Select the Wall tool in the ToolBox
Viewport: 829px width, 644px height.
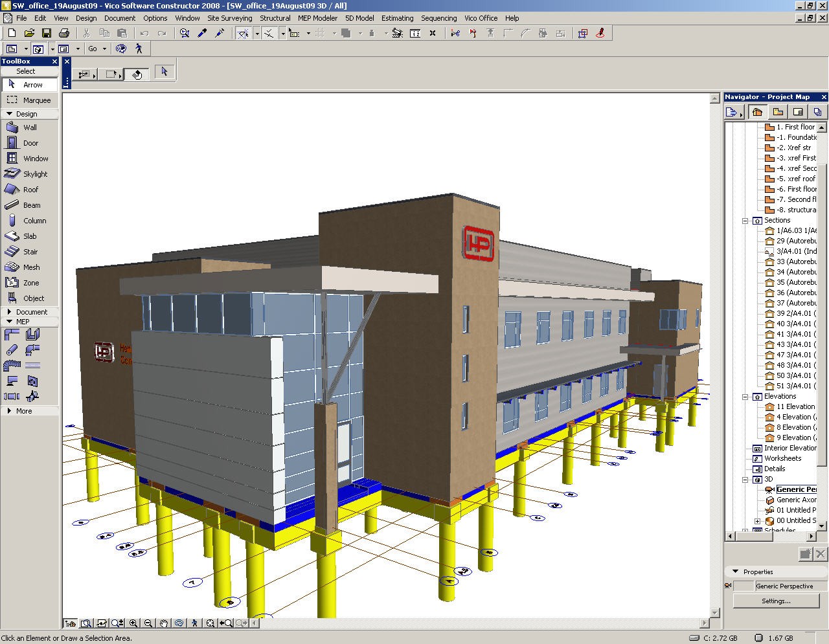pos(30,128)
